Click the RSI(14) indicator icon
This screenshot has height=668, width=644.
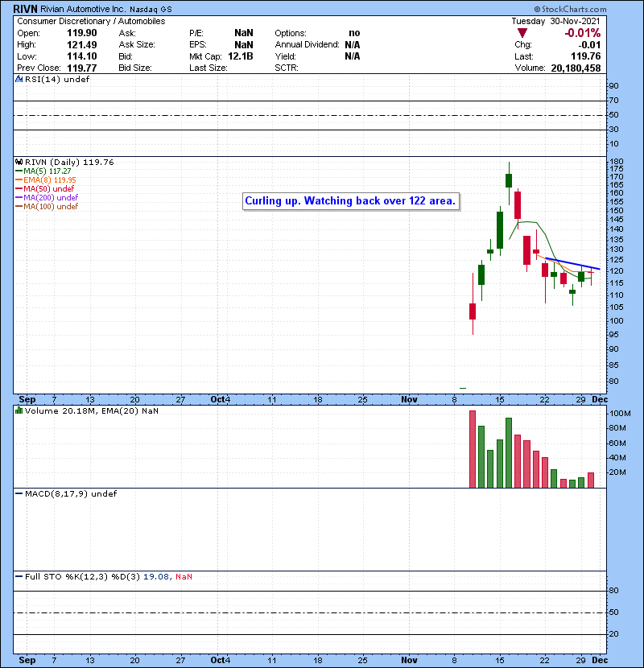(x=19, y=79)
